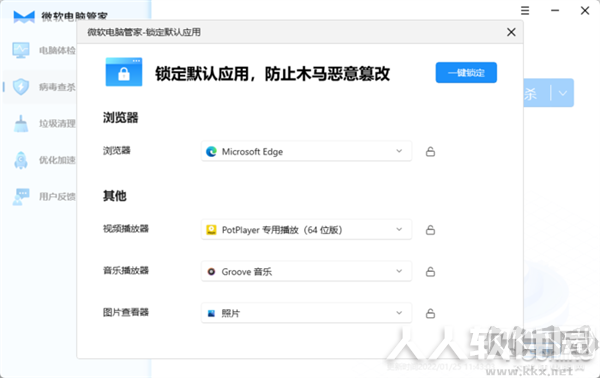Click the 电脑体检 monitor icon in sidebar
This screenshot has width=600, height=378.
(x=21, y=50)
